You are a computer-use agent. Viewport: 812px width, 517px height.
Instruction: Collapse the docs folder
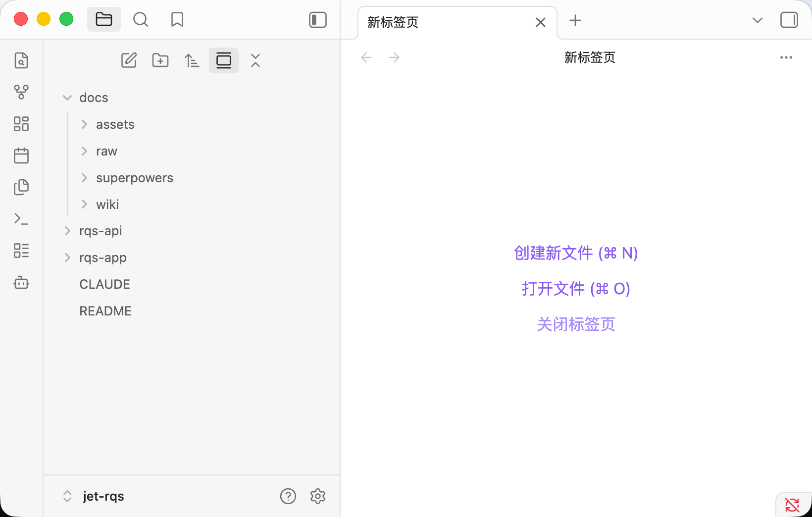68,98
